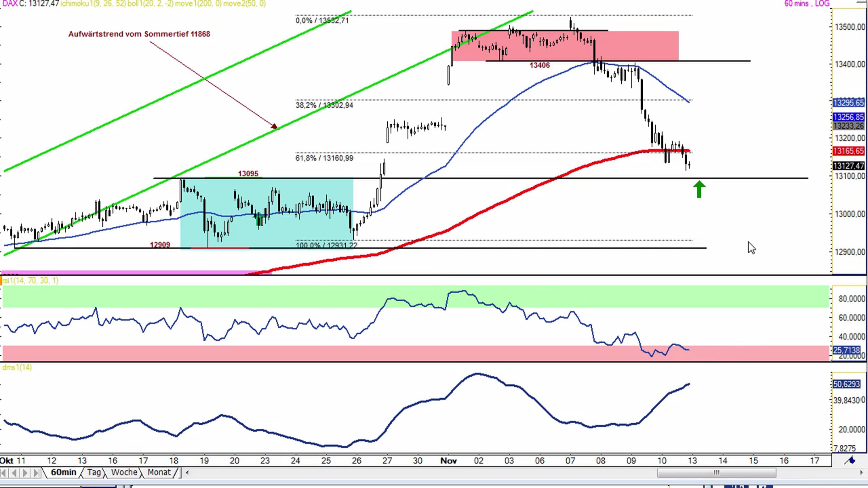
Task: Click the right arrow of the horizontal scrollbar
Action: (x=861, y=472)
